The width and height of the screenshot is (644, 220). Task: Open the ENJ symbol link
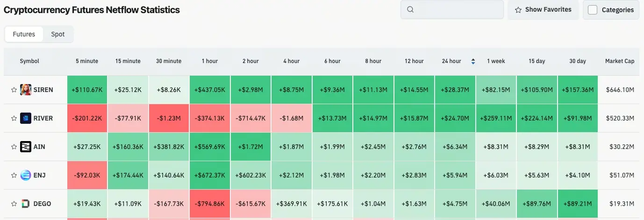pyautogui.click(x=39, y=175)
